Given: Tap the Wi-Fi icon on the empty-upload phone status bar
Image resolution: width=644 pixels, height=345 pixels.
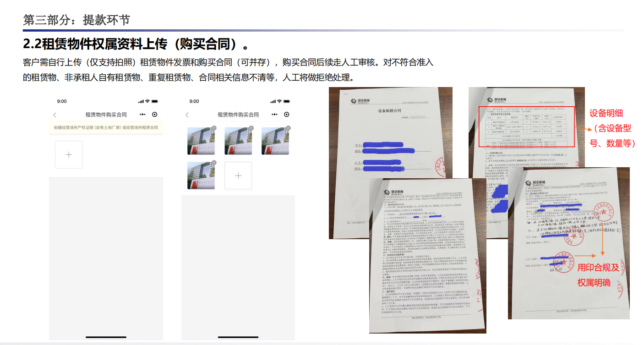Looking at the screenshot, I should [147, 101].
